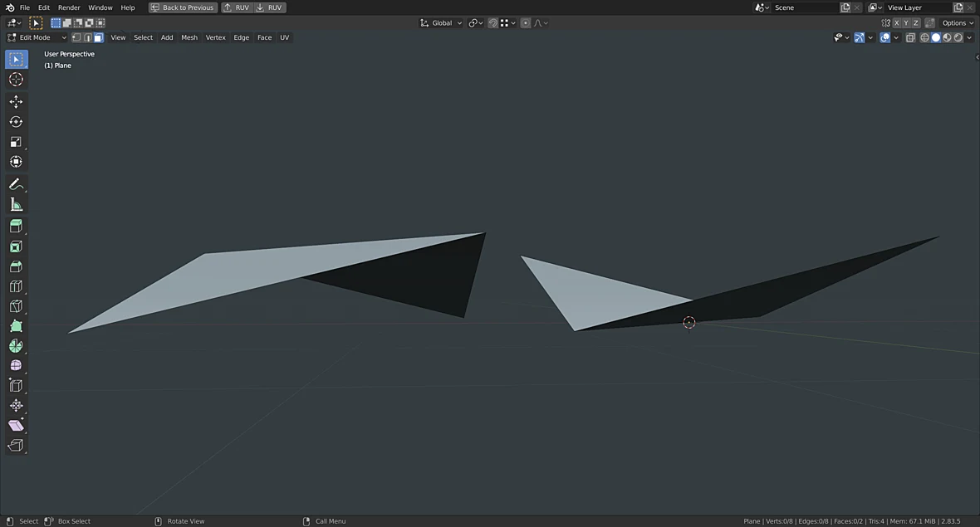Viewport: 980px width, 527px height.
Task: Select the Extrude Region tool
Action: click(17, 226)
